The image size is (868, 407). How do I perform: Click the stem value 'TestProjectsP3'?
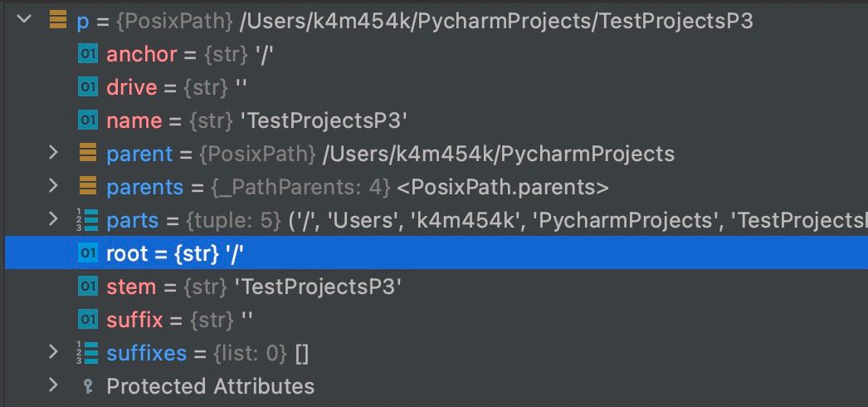click(319, 287)
